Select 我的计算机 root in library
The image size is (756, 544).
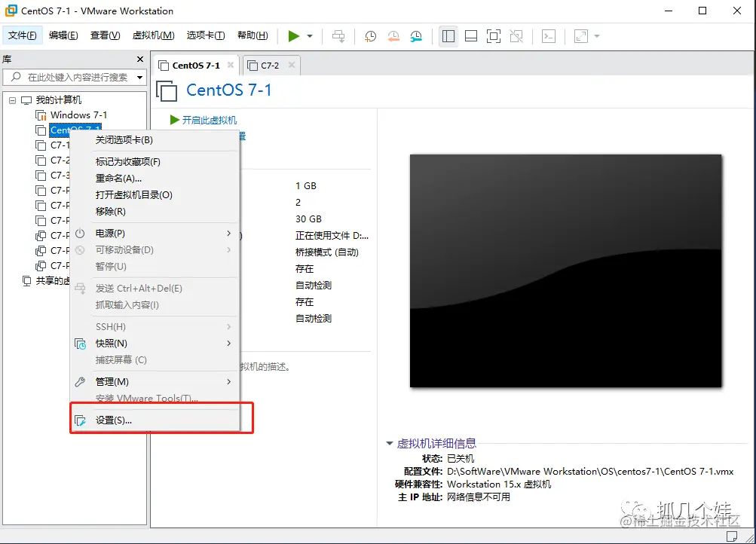pyautogui.click(x=58, y=100)
